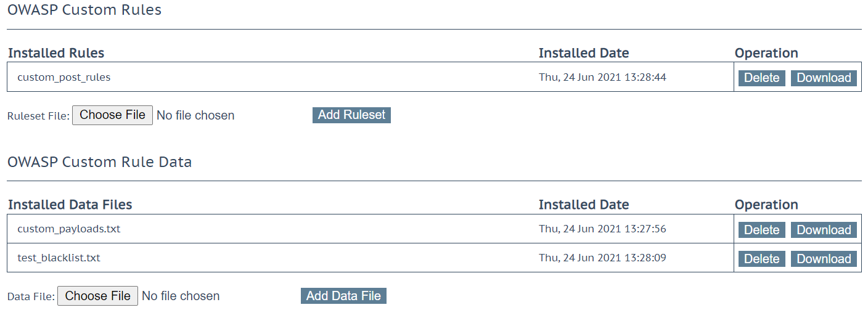This screenshot has height=310, width=868.
Task: Delete the test_blacklist.txt data file
Action: coord(761,259)
